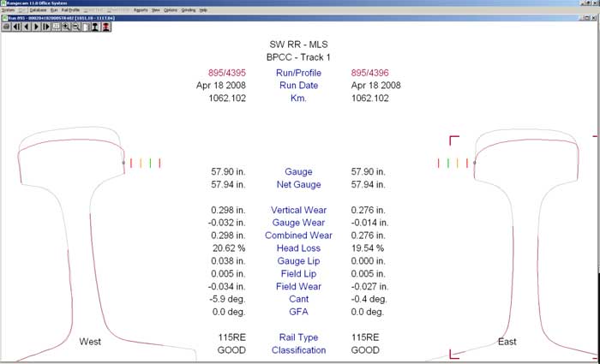Click the print icon in the toolbar

click(6, 27)
